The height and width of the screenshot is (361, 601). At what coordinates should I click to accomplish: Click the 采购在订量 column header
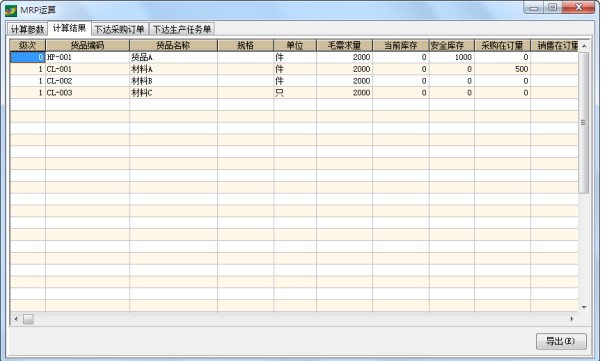502,45
